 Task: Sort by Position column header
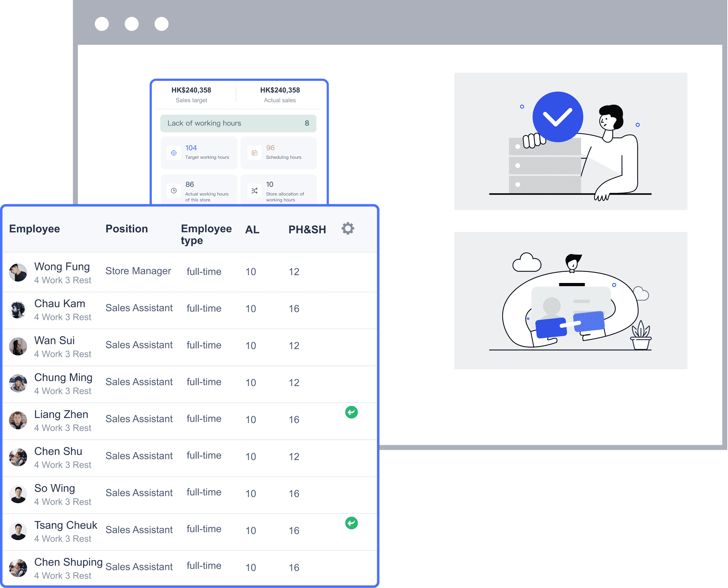pos(126,229)
